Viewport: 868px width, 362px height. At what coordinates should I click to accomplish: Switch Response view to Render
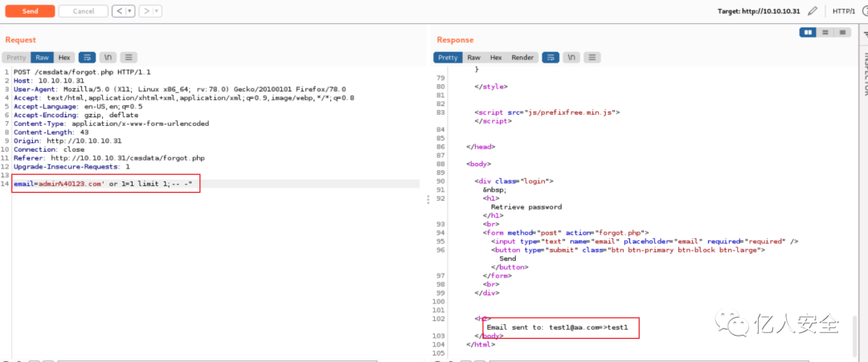tap(522, 58)
